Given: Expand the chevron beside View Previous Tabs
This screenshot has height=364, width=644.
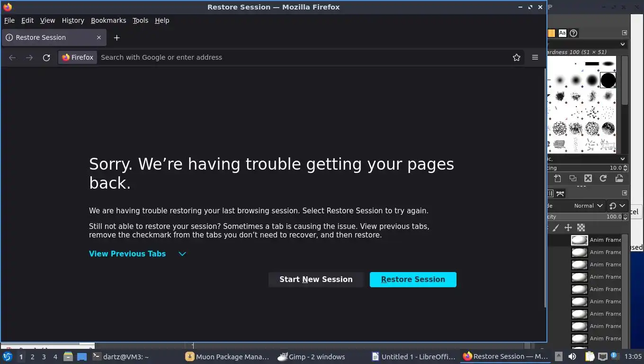Looking at the screenshot, I should (x=182, y=254).
